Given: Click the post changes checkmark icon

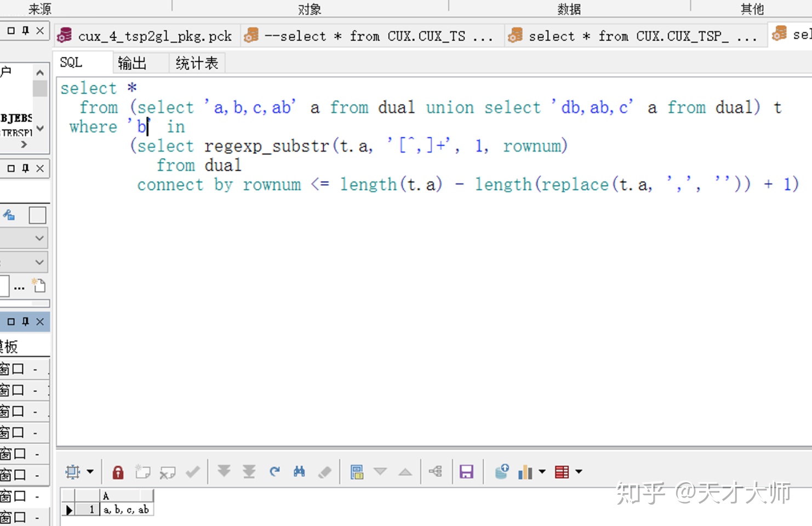Looking at the screenshot, I should pyautogui.click(x=193, y=472).
